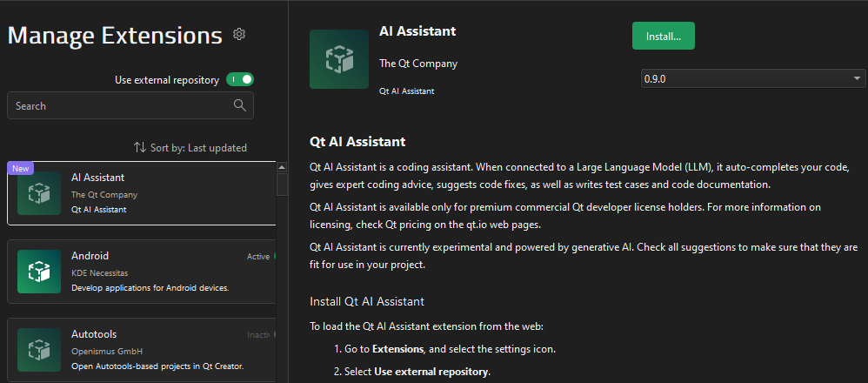868x383 pixels.
Task: Click 'Open Autotools-based projects in Qt Creator.' text
Action: tap(157, 366)
